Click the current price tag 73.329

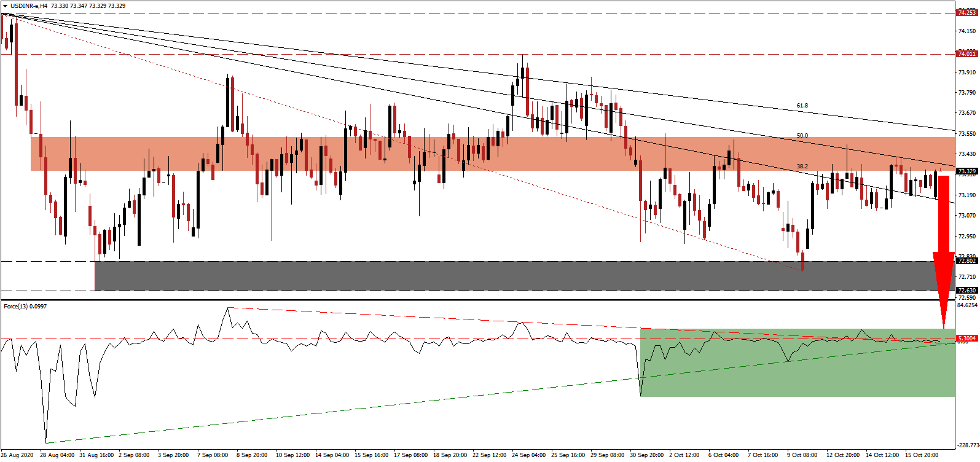point(966,171)
